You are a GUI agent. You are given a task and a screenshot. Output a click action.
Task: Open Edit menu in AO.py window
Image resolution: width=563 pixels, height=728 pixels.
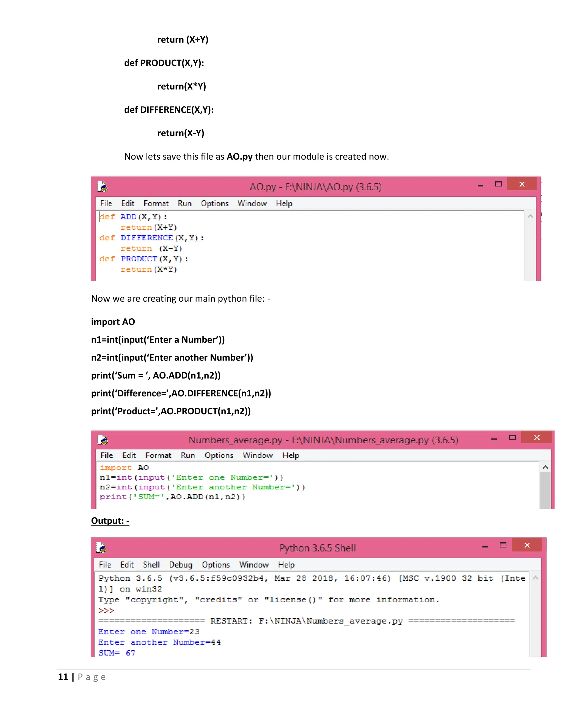coord(127,203)
